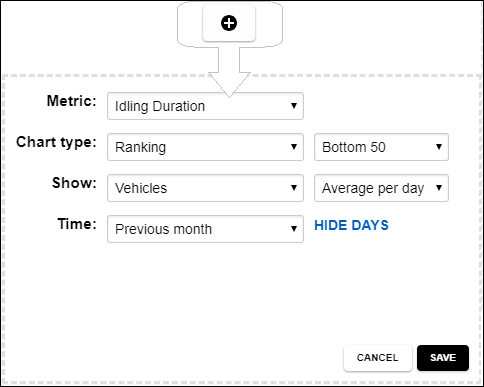Click the HIDE DAYS link
The width and height of the screenshot is (484, 387).
(x=351, y=225)
